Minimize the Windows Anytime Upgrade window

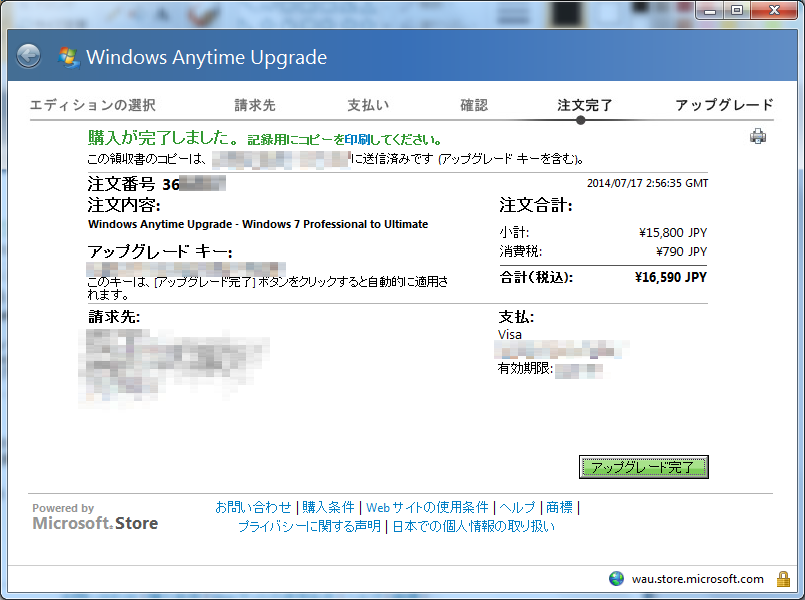point(710,11)
